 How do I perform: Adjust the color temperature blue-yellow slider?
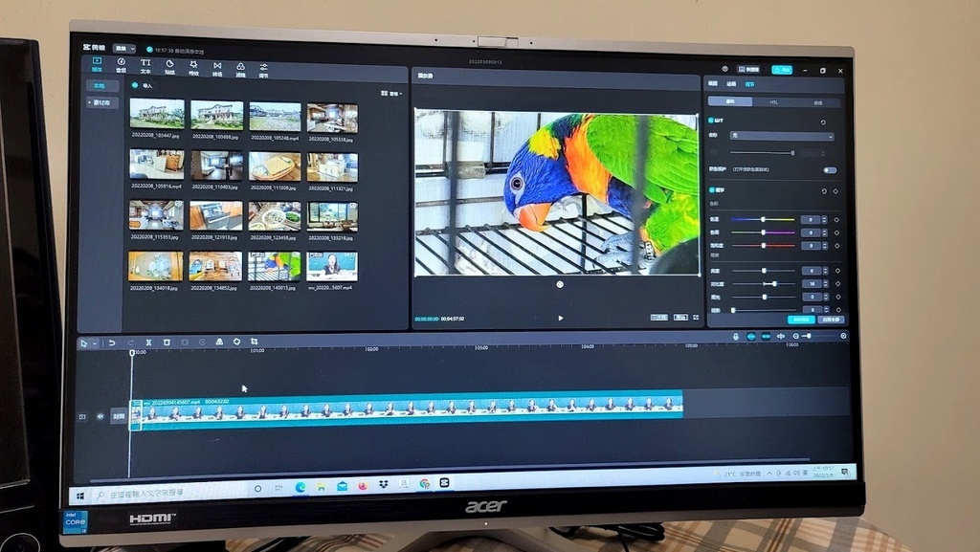click(x=763, y=220)
